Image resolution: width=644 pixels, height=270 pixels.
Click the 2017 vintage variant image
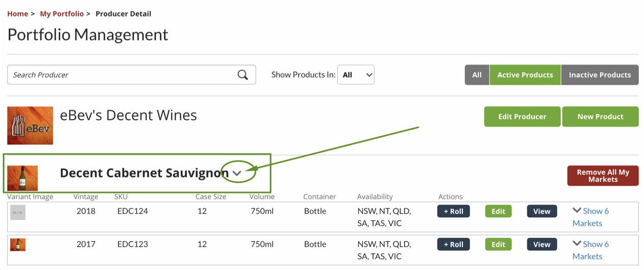pyautogui.click(x=18, y=245)
